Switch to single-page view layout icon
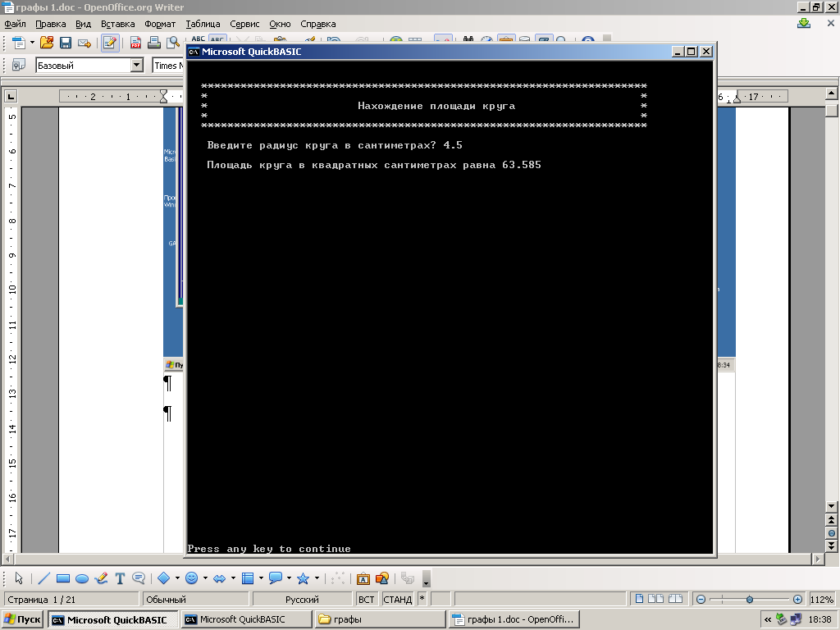The width and height of the screenshot is (840, 630). pyautogui.click(x=639, y=599)
